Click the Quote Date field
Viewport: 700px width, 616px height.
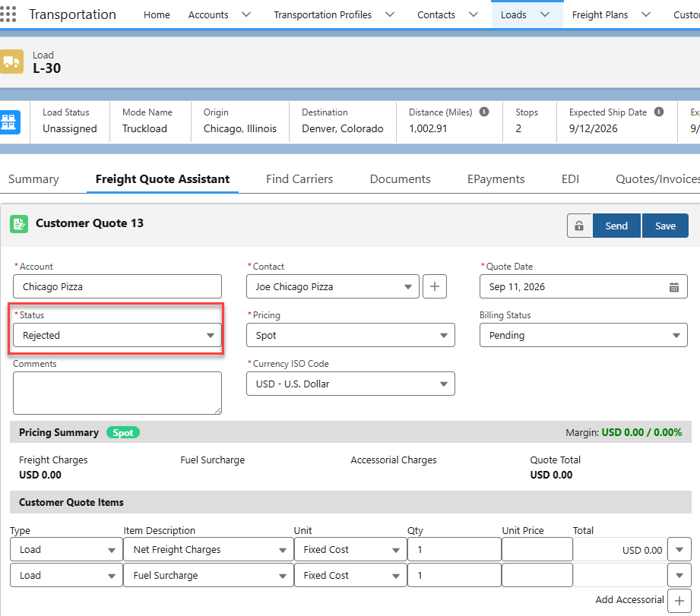click(x=584, y=286)
